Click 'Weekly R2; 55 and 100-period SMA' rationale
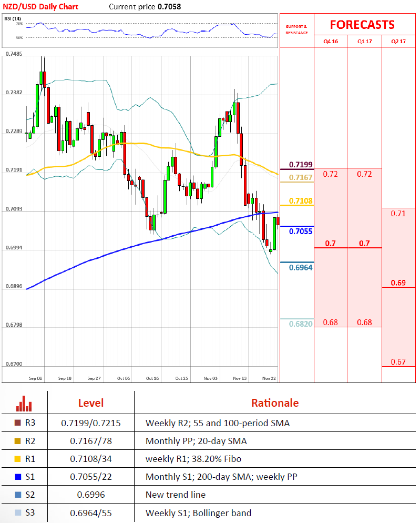The height and width of the screenshot is (523, 420). click(218, 423)
